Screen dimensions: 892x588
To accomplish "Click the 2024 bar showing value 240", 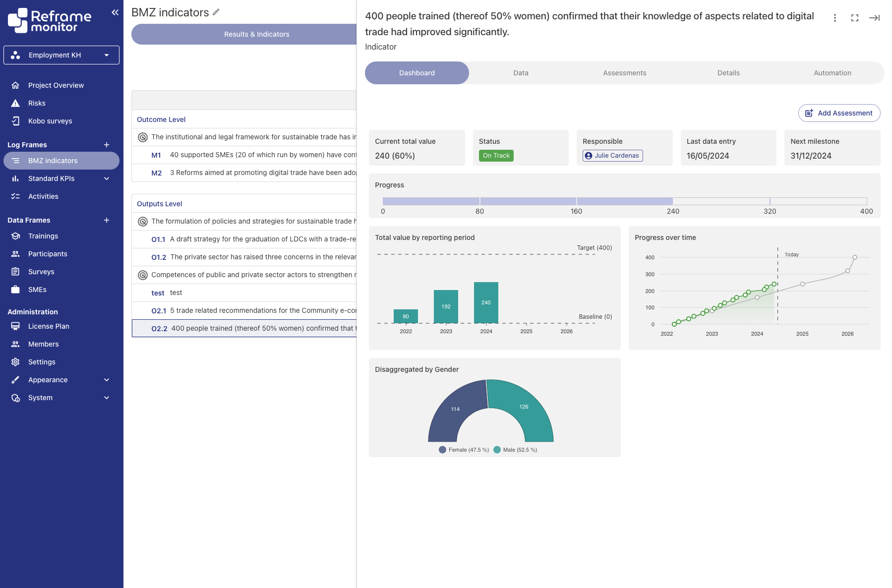I will [x=486, y=302].
